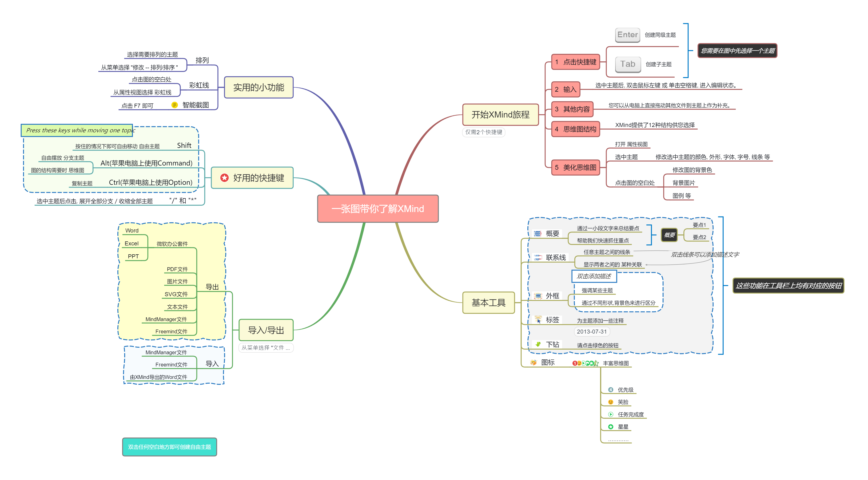This screenshot has width=868, height=480.
Task: Click the green star marker beside 星星
Action: (x=611, y=427)
